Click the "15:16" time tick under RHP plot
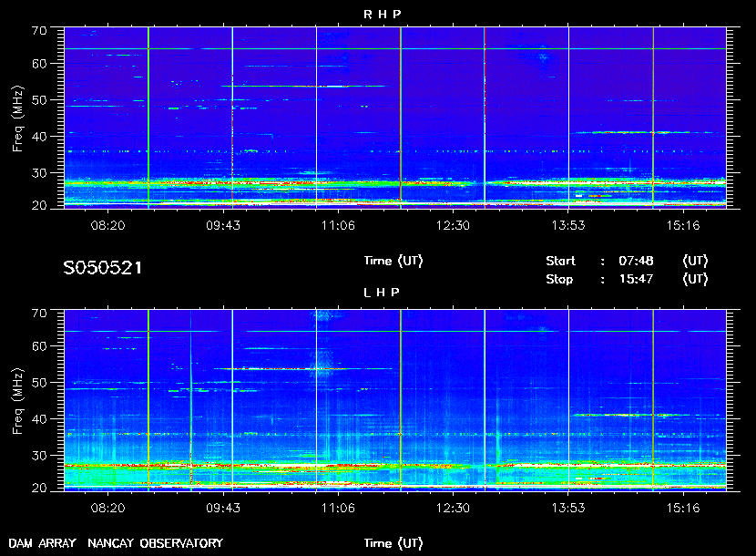 [683, 225]
